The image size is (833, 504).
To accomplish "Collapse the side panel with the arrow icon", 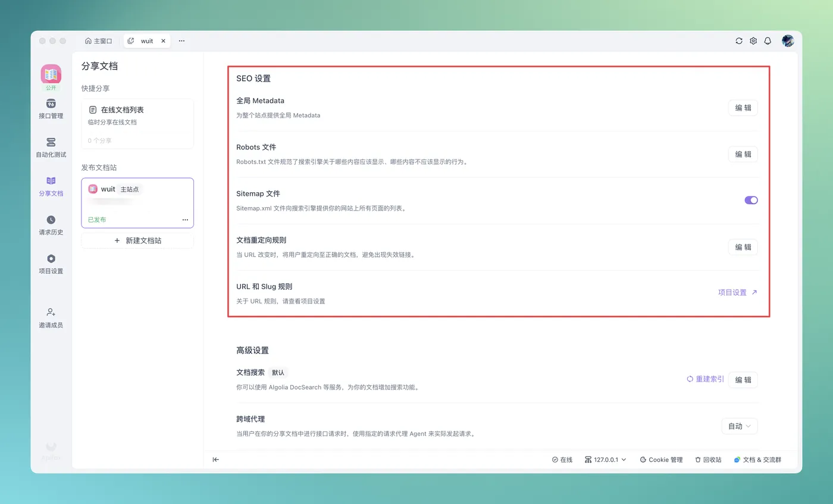I will 216,459.
